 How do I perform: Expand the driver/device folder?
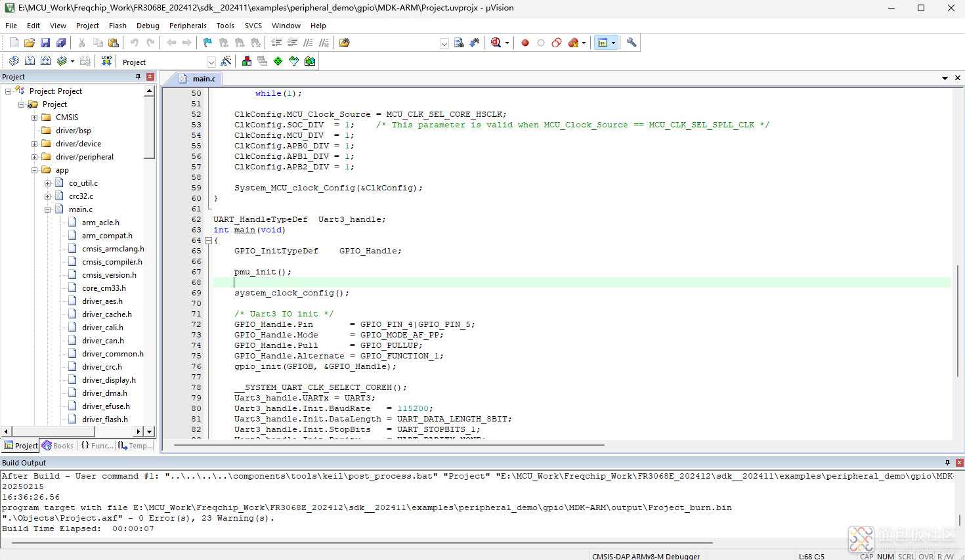pyautogui.click(x=34, y=144)
